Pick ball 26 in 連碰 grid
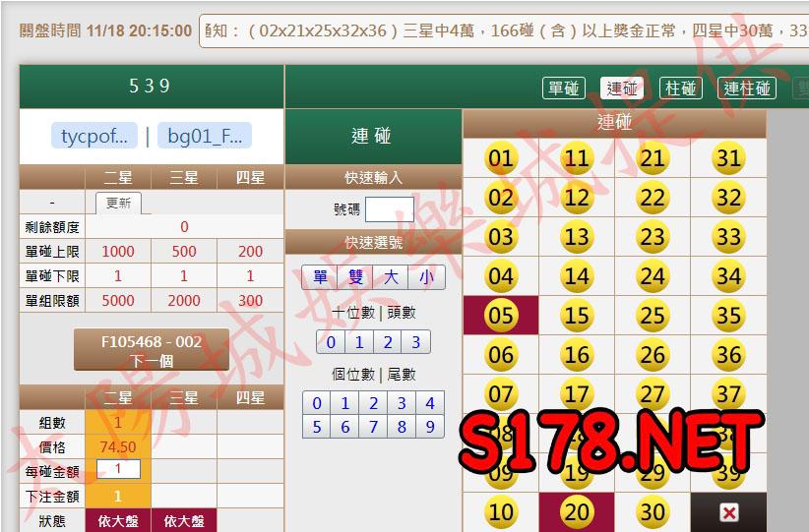Viewport: 809px width, 532px height. (653, 354)
